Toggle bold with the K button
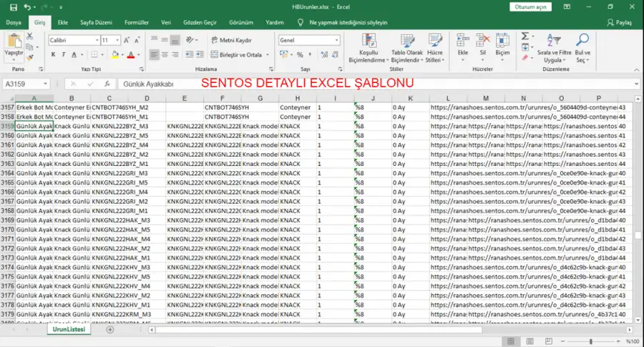The image size is (644, 347). coord(53,54)
